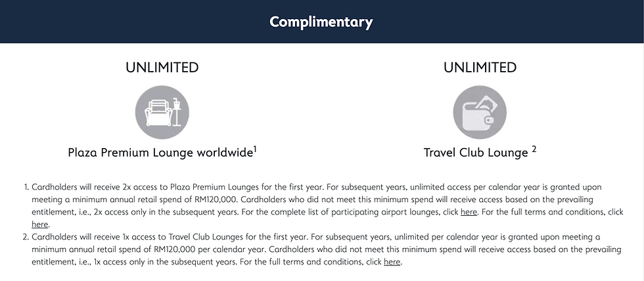Click list number 1 of the footnotes
This screenshot has height=281, width=644.
(26, 187)
